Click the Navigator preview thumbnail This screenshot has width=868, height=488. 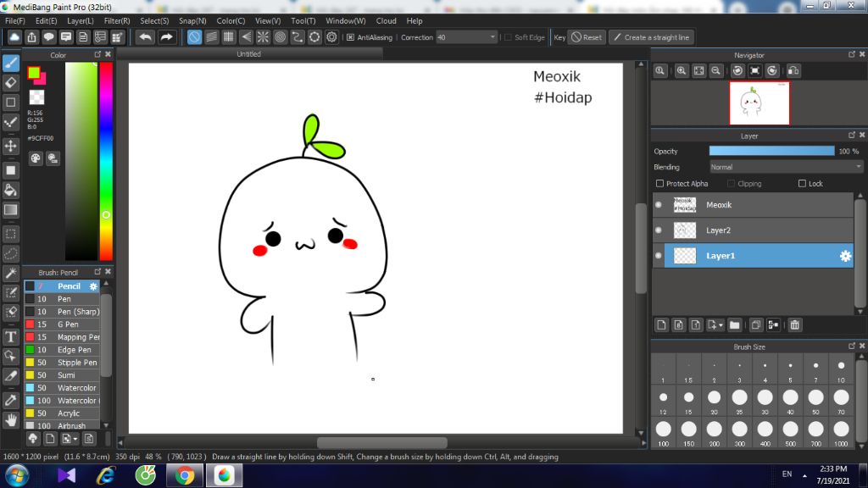point(759,103)
